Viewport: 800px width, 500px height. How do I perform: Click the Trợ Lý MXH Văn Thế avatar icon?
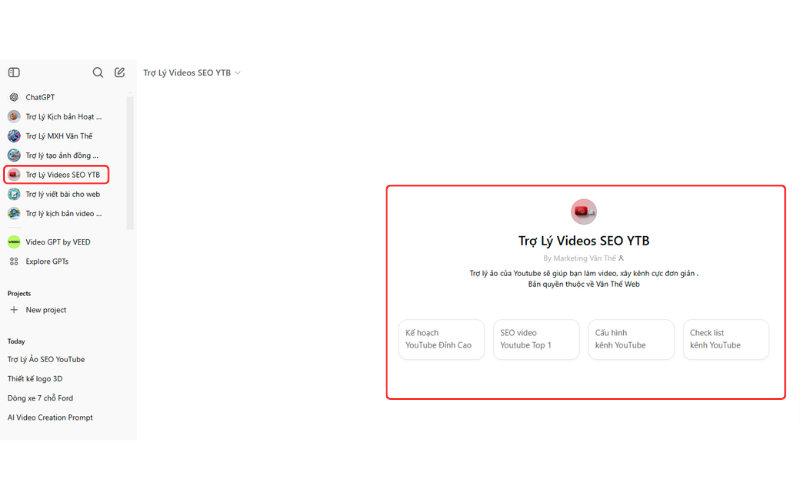pos(14,136)
